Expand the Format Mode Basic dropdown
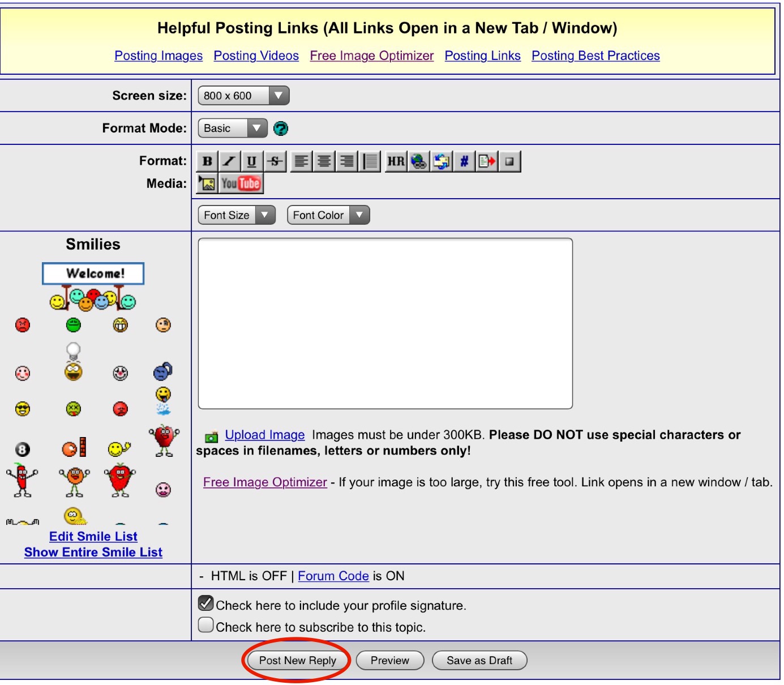784x685 pixels. pyautogui.click(x=233, y=129)
